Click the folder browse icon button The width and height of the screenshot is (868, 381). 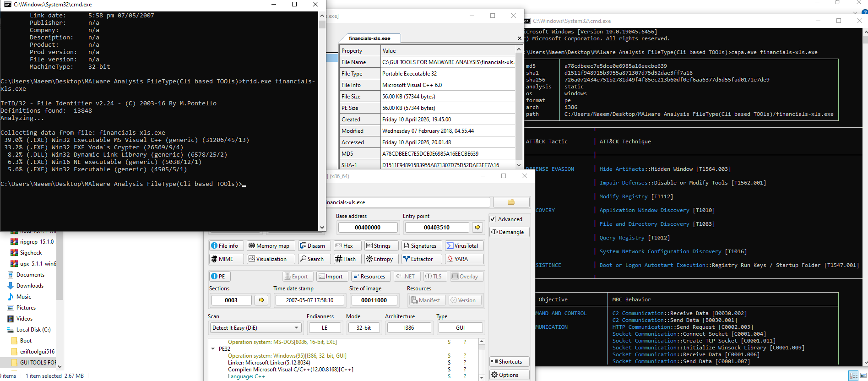(511, 202)
